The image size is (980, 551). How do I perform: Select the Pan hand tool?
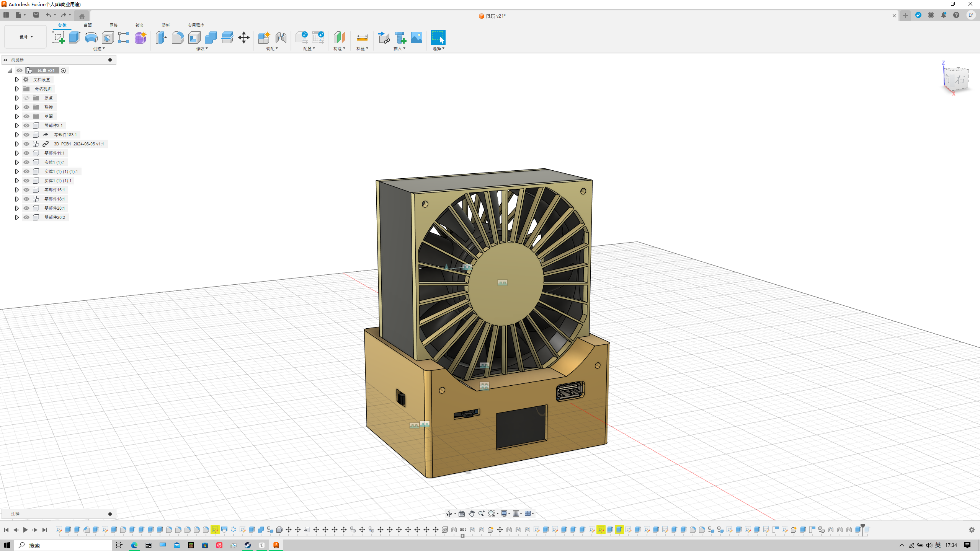point(472,514)
